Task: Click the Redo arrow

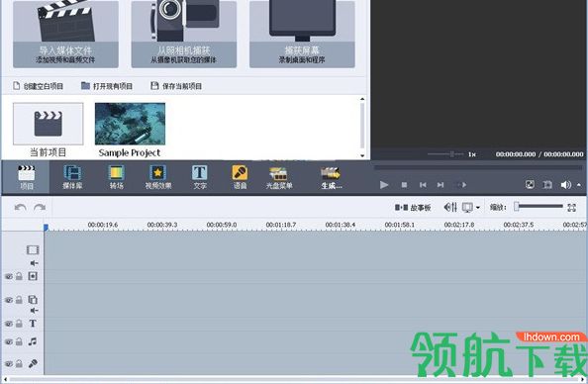Action: [x=40, y=207]
